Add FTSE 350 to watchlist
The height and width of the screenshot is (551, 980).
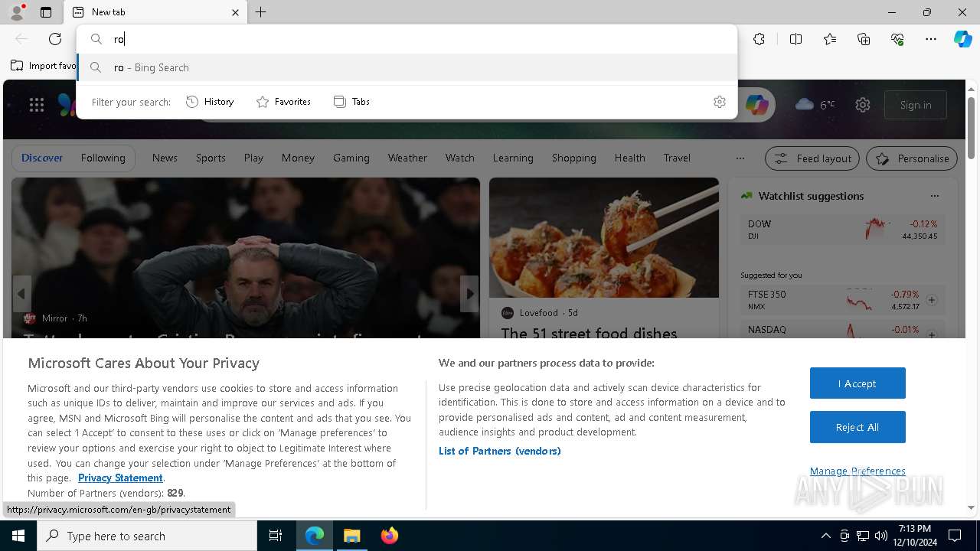(x=932, y=300)
